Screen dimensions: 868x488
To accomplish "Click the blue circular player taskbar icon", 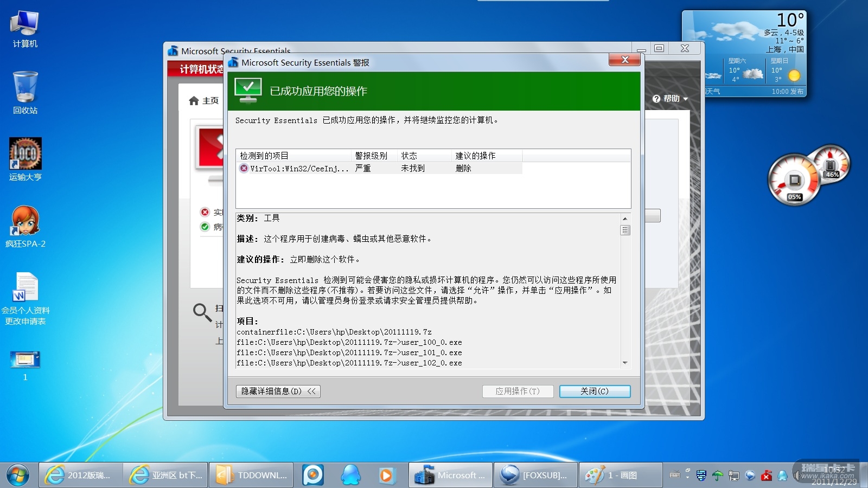I will click(313, 476).
